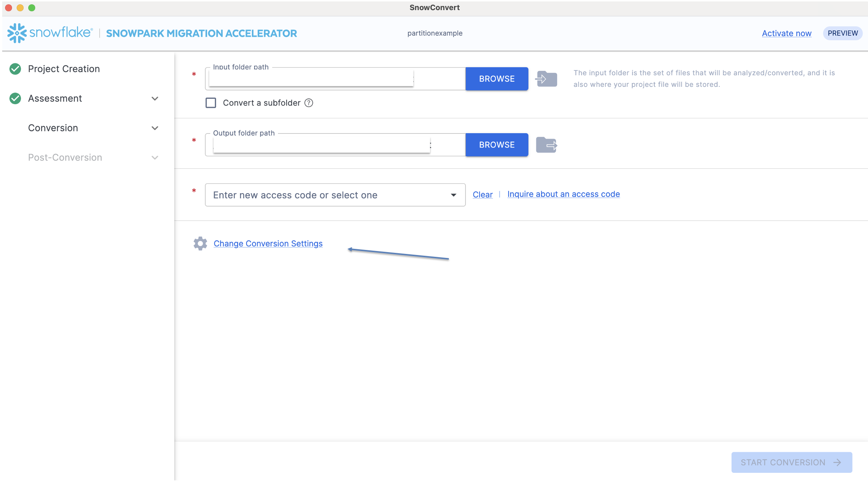Enable the Convert a subfolder checkbox
This screenshot has width=868, height=484.
(210, 103)
